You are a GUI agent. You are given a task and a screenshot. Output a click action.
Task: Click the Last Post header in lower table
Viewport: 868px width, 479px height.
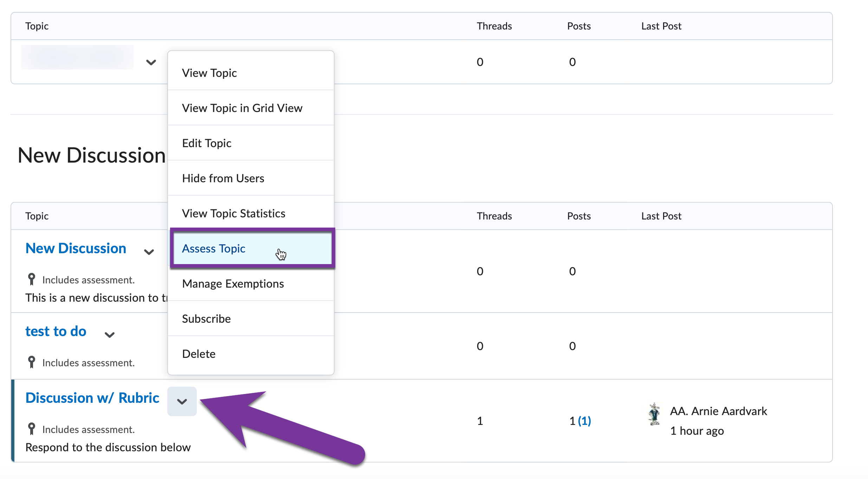point(661,216)
